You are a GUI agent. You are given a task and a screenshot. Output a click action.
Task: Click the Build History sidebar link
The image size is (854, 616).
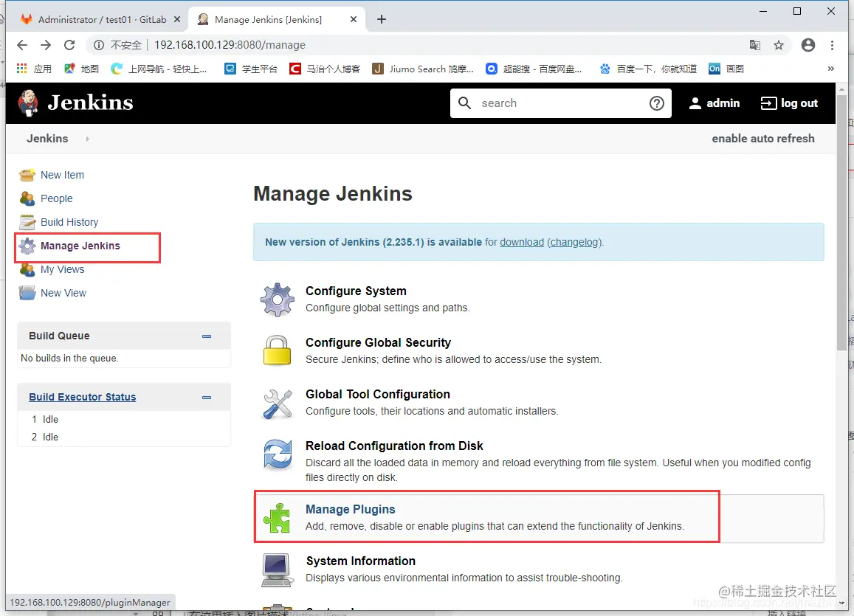click(x=69, y=222)
